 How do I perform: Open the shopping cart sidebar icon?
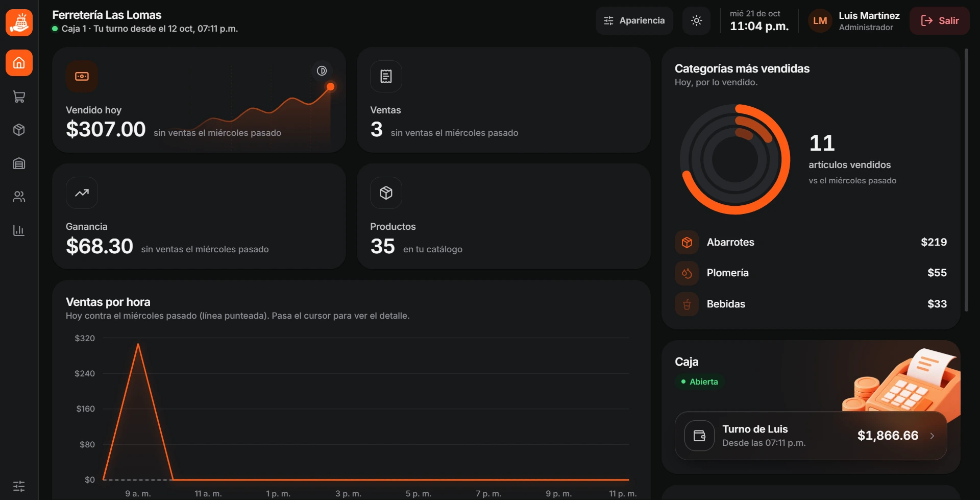click(x=19, y=97)
